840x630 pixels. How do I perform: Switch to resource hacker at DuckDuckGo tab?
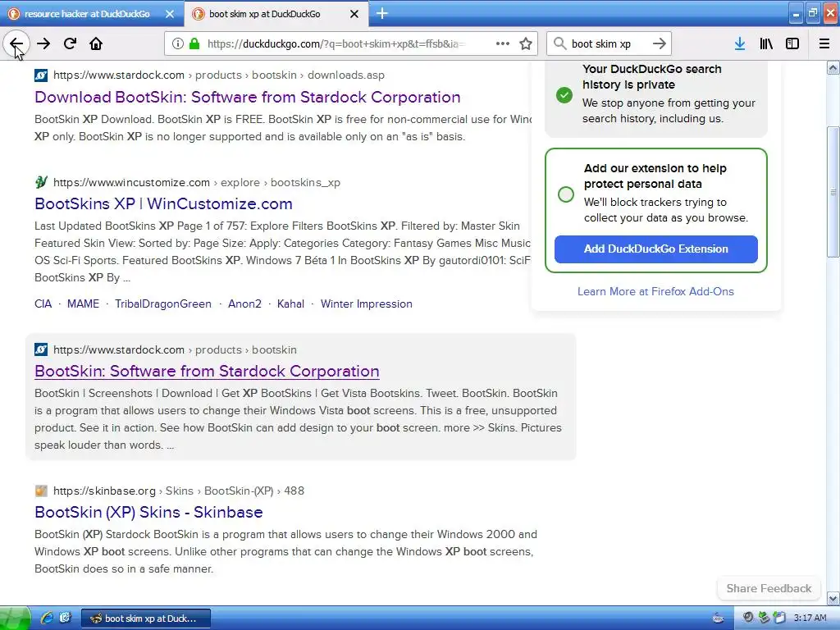(x=87, y=14)
